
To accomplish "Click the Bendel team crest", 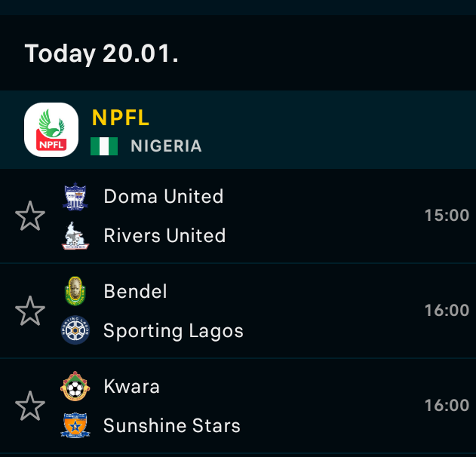I will (75, 292).
